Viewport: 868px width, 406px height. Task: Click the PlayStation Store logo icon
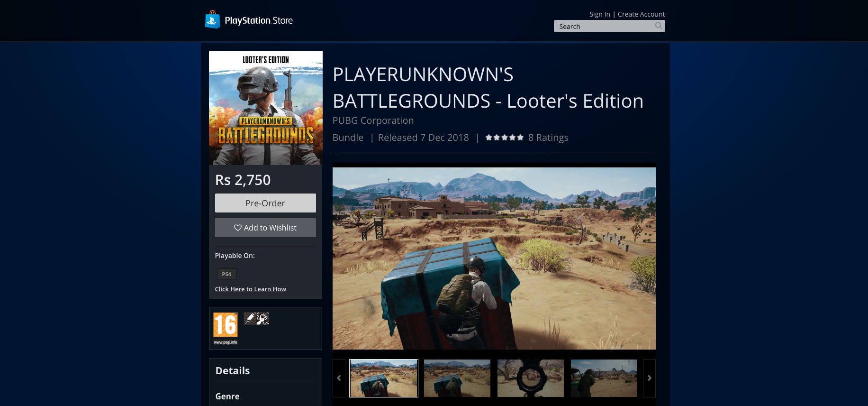[212, 20]
